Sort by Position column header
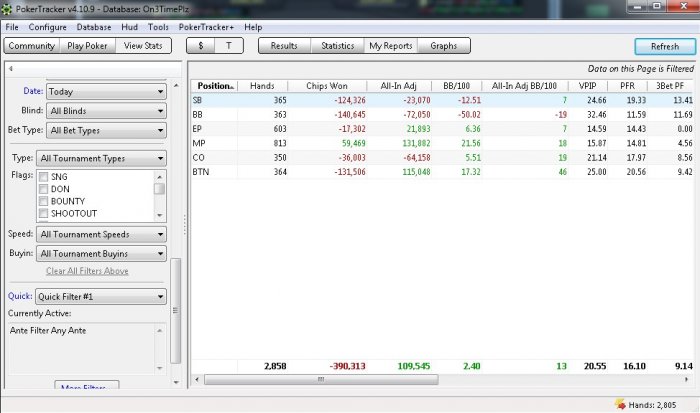Viewport: 700px width, 413px height. (215, 86)
